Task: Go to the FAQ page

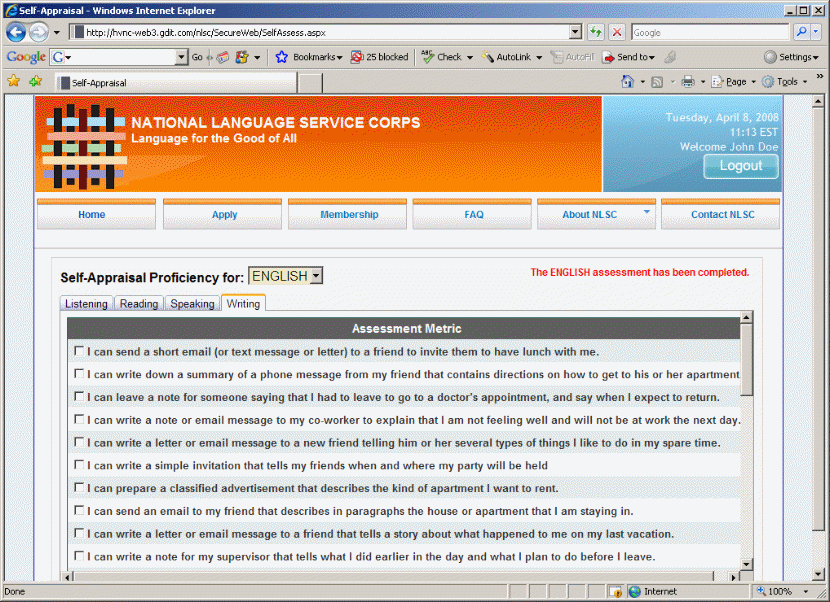Action: pos(474,215)
